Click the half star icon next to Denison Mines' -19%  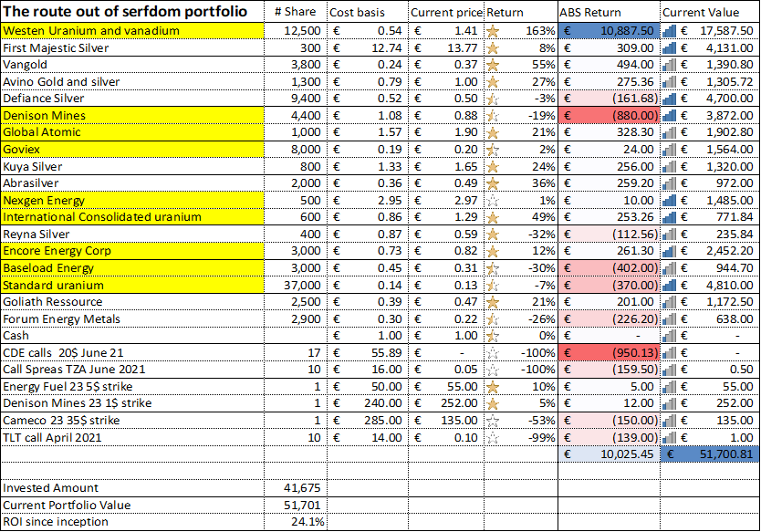(x=493, y=116)
